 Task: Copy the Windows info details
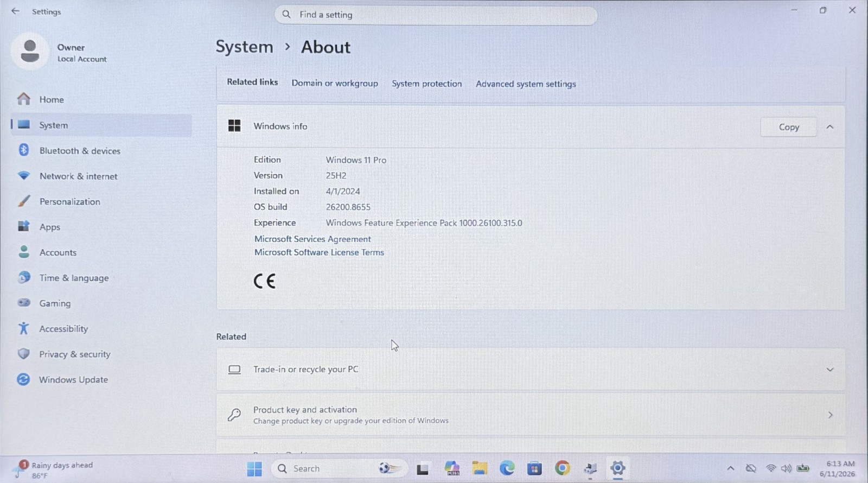tap(789, 127)
